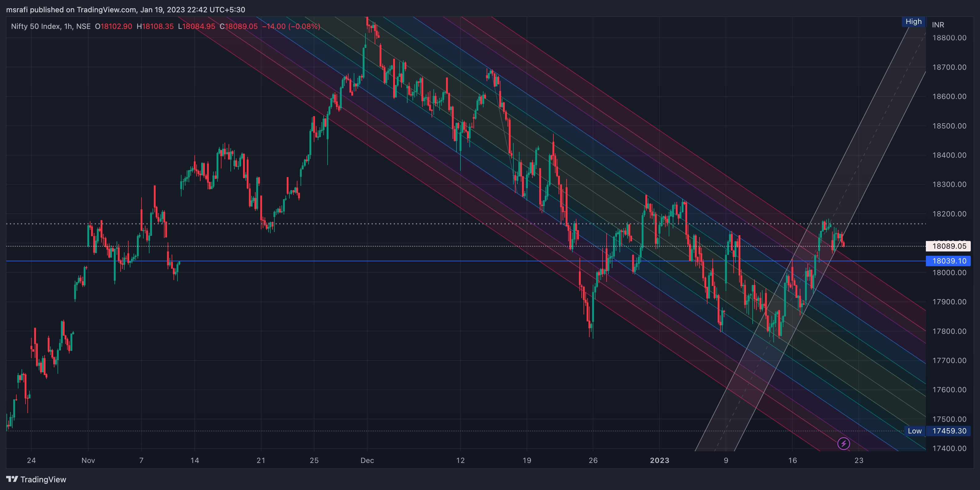Click the current price label 18089.05
Viewport: 980px width, 490px height.
(948, 246)
